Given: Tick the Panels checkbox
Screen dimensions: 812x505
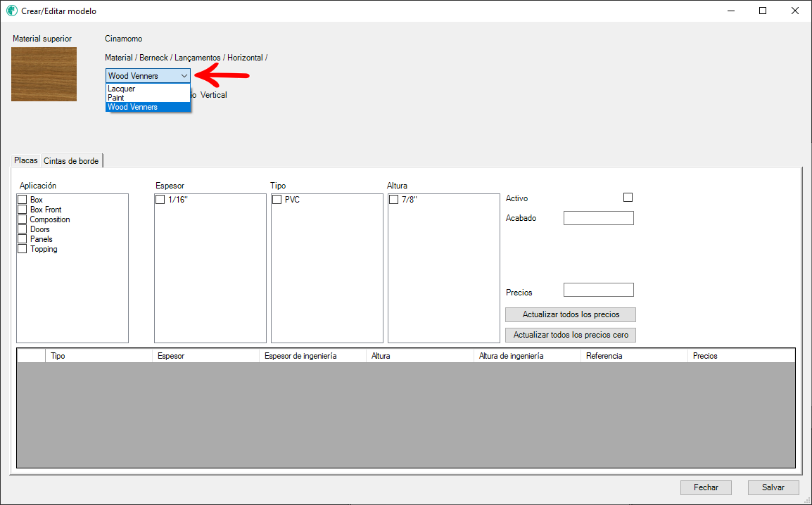Looking at the screenshot, I should click(x=23, y=238).
